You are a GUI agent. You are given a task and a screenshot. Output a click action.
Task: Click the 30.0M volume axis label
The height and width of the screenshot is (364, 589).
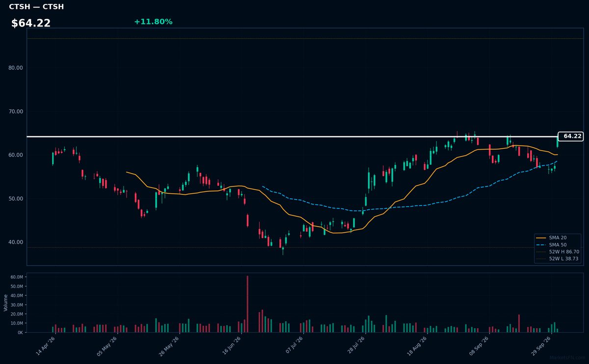coord(17,305)
